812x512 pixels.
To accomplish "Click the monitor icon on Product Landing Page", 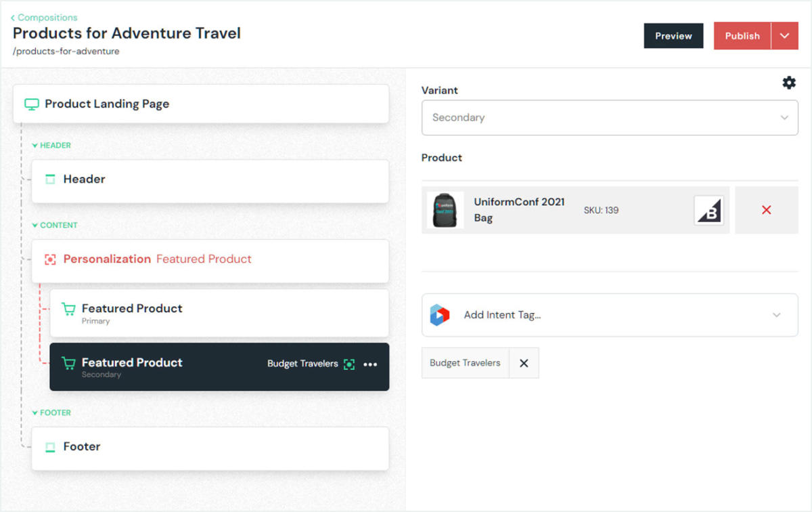I will [31, 104].
